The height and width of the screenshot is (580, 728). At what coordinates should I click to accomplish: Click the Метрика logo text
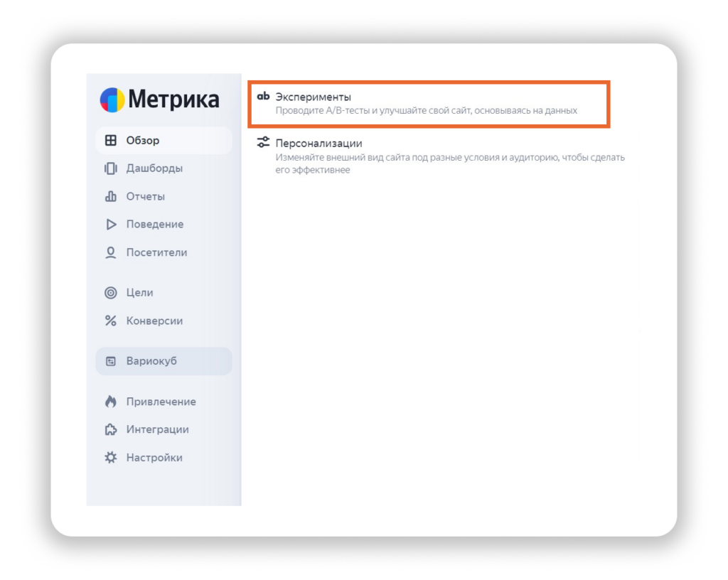pyautogui.click(x=173, y=100)
